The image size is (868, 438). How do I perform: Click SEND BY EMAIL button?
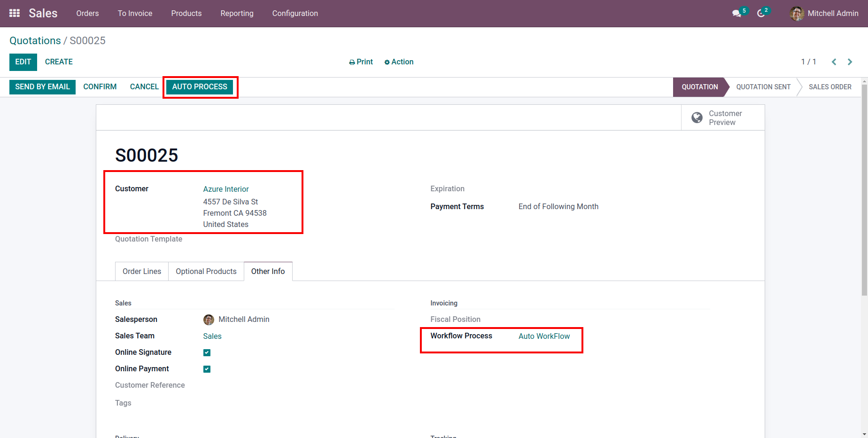point(42,87)
